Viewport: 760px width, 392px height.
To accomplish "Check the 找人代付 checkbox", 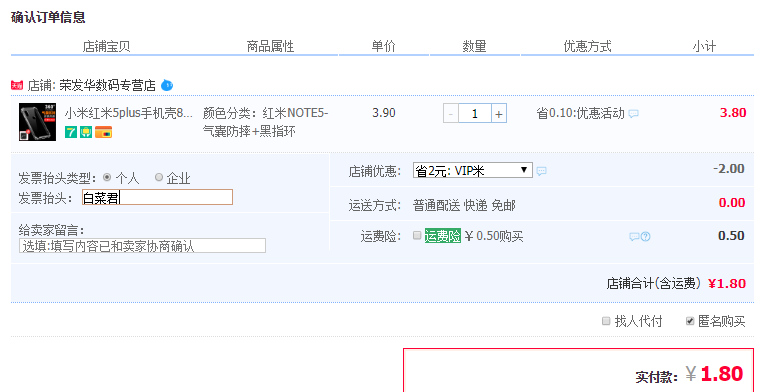I will [606, 321].
